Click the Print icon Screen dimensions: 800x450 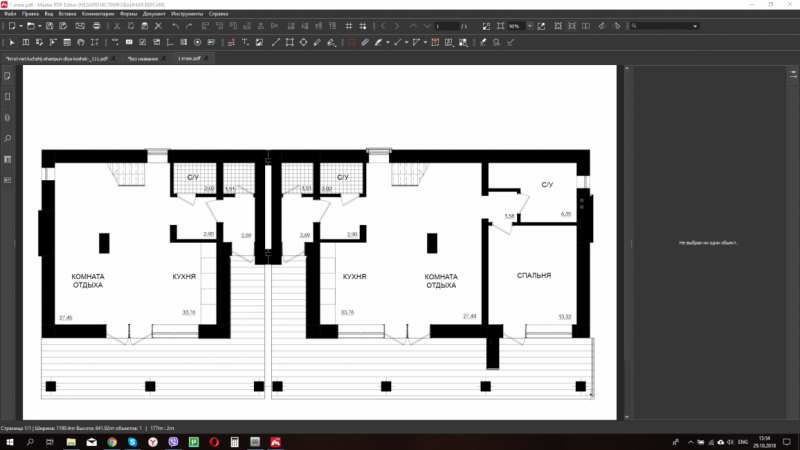point(96,26)
